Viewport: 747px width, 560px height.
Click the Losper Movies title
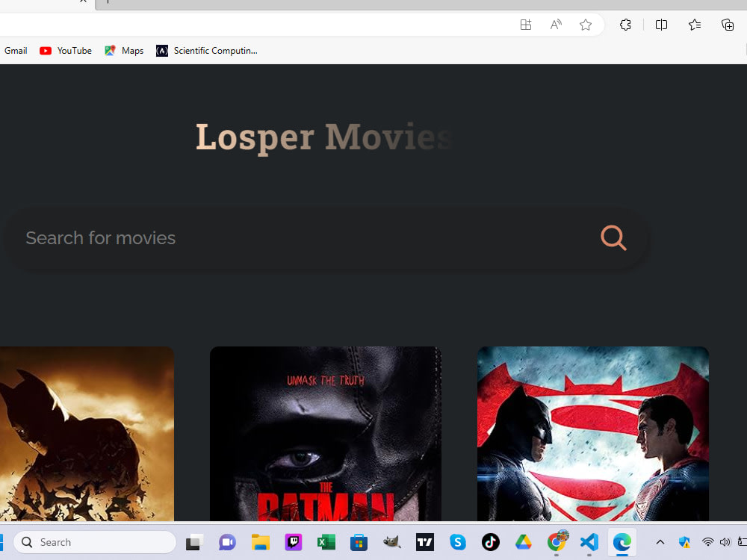324,137
